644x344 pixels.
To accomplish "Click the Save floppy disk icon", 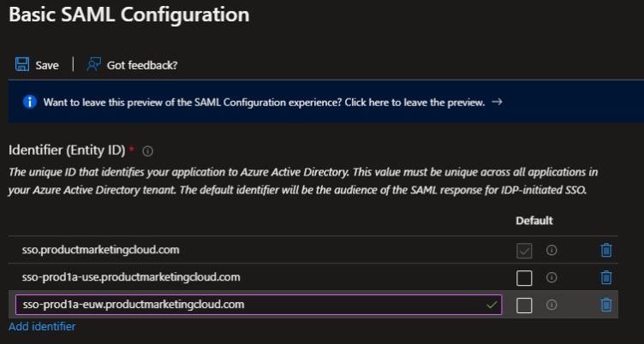I will [22, 64].
